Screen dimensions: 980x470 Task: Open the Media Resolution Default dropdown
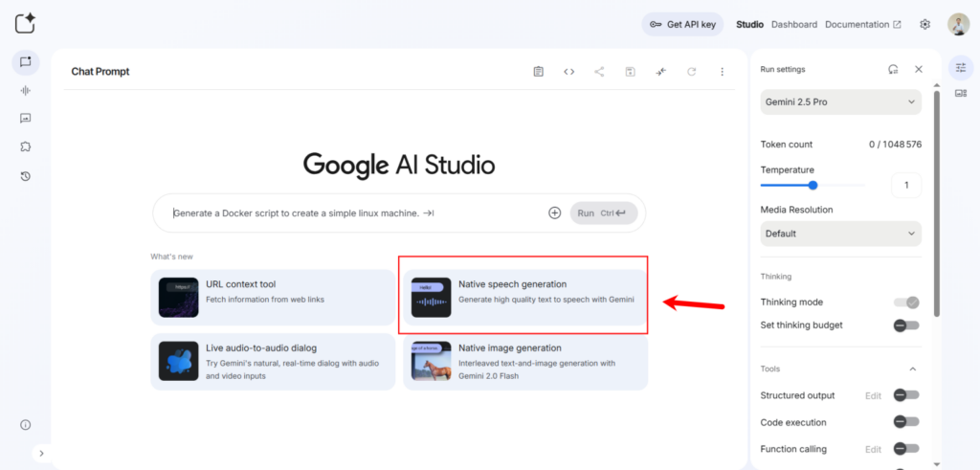pos(840,234)
